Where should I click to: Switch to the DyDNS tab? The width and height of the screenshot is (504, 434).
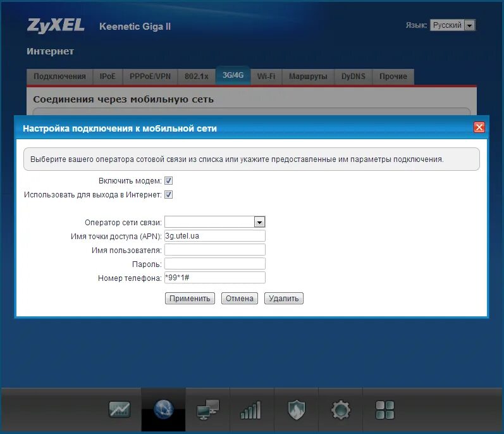[353, 77]
